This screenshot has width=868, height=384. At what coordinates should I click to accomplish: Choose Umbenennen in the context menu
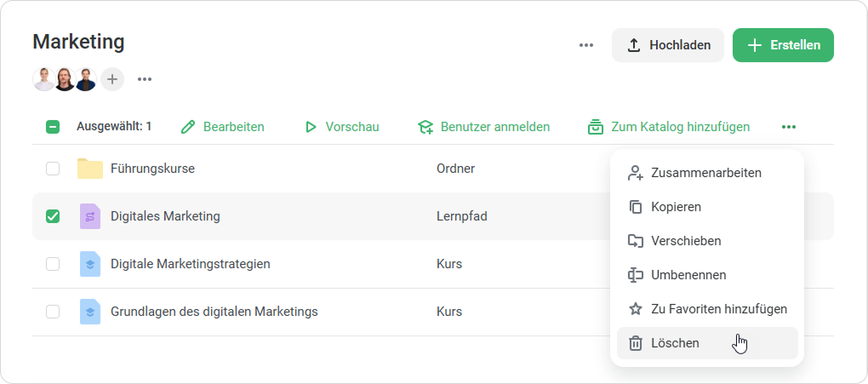tap(688, 275)
